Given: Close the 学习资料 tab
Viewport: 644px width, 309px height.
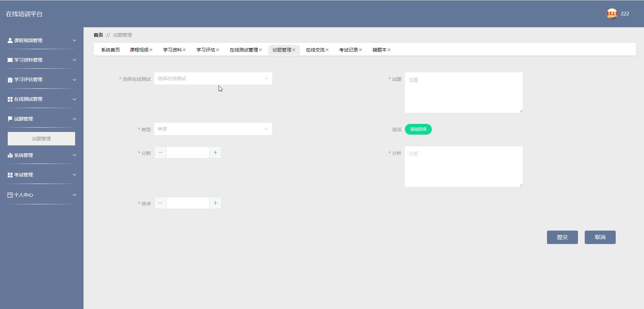Looking at the screenshot, I should point(184,50).
